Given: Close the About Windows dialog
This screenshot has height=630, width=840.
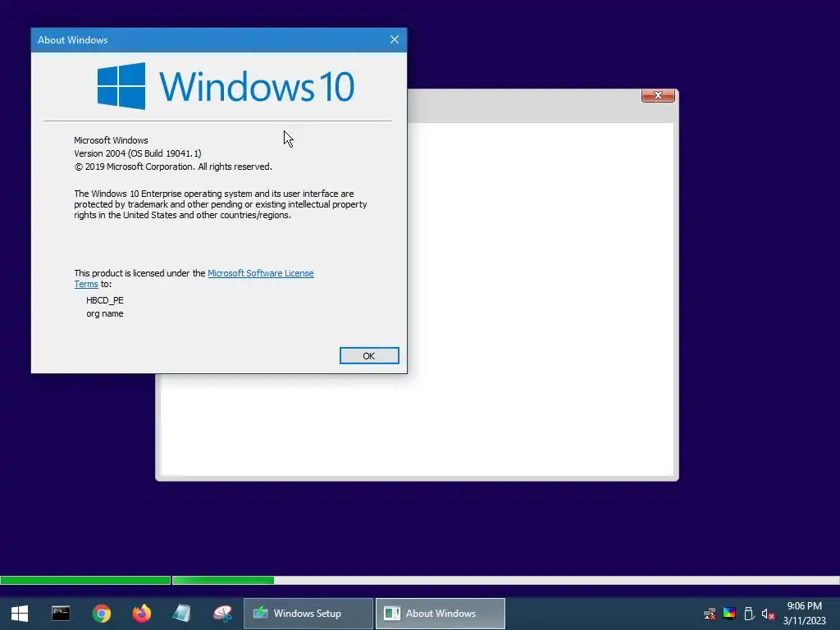Looking at the screenshot, I should (395, 39).
